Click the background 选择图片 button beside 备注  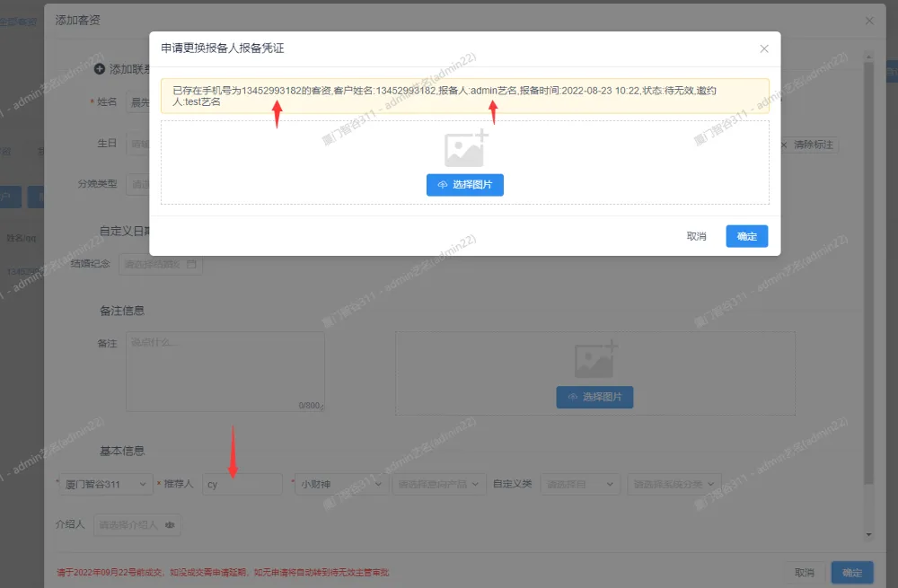coord(594,397)
